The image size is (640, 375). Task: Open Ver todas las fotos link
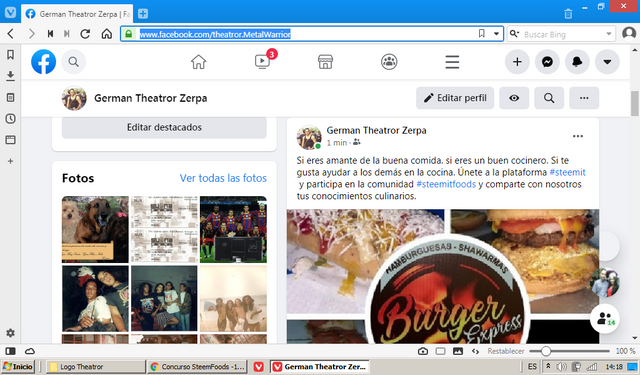[x=223, y=178]
